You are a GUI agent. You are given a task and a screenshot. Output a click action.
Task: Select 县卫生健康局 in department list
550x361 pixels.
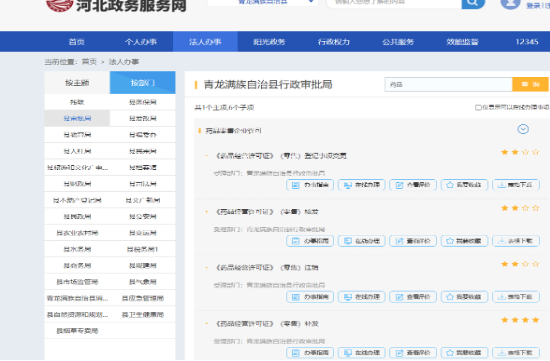tap(142, 315)
